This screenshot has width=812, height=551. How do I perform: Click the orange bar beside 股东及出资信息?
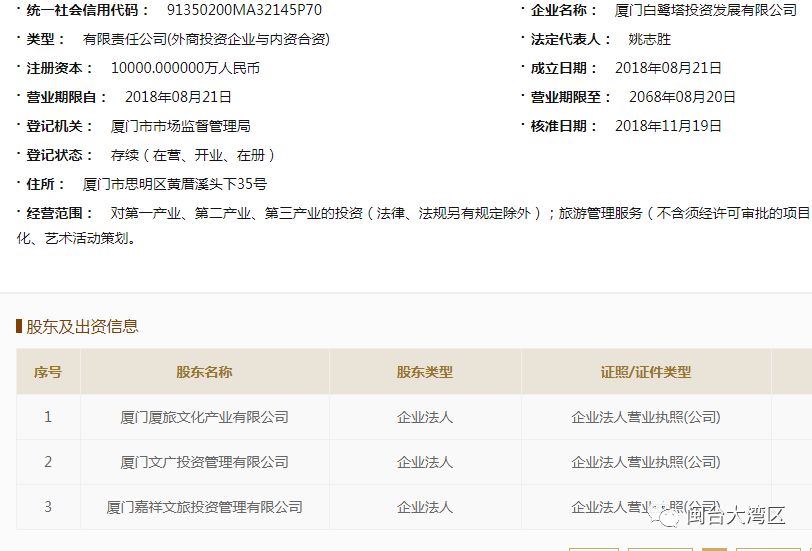tap(19, 326)
